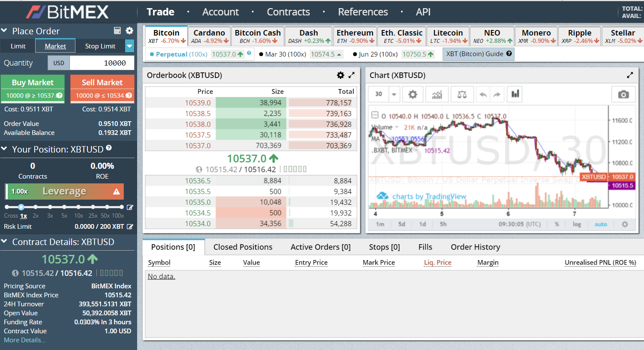Undo last chart action
Screen dimensions: 644x350
pos(483,94)
